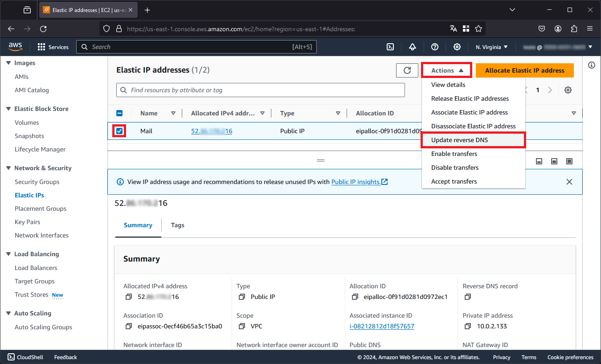Collapse the Actions dropdown
This screenshot has height=364, width=601.
point(447,70)
